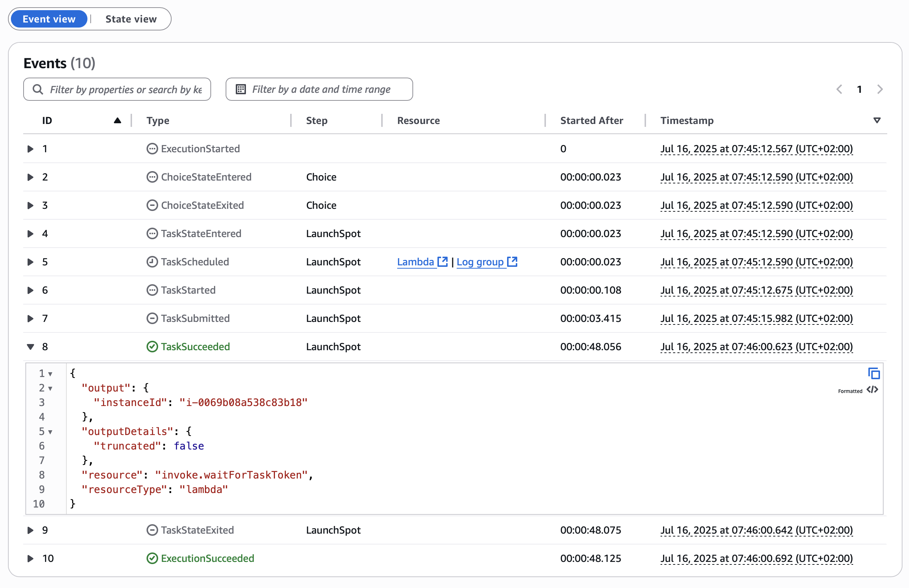
Task: Expand event 7 TaskSubmitted row
Action: (x=30, y=318)
